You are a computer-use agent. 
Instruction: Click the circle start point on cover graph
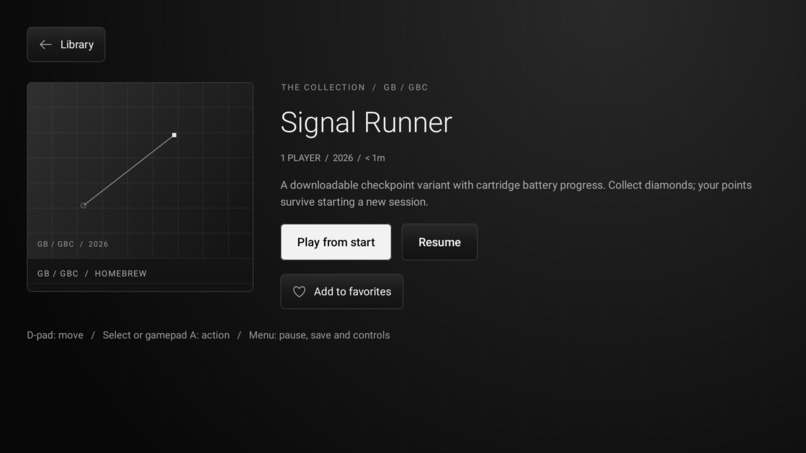[83, 206]
